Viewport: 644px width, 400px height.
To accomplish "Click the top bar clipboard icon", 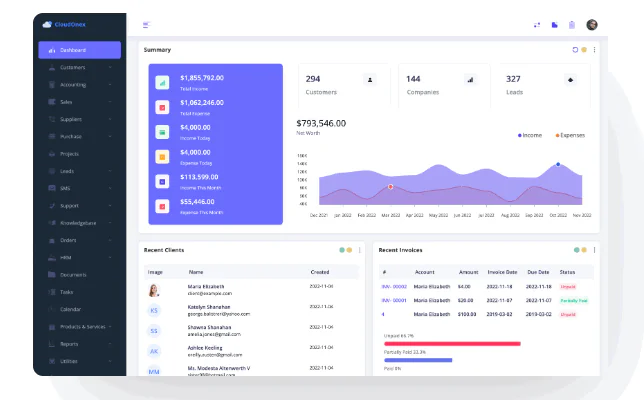I will point(572,25).
